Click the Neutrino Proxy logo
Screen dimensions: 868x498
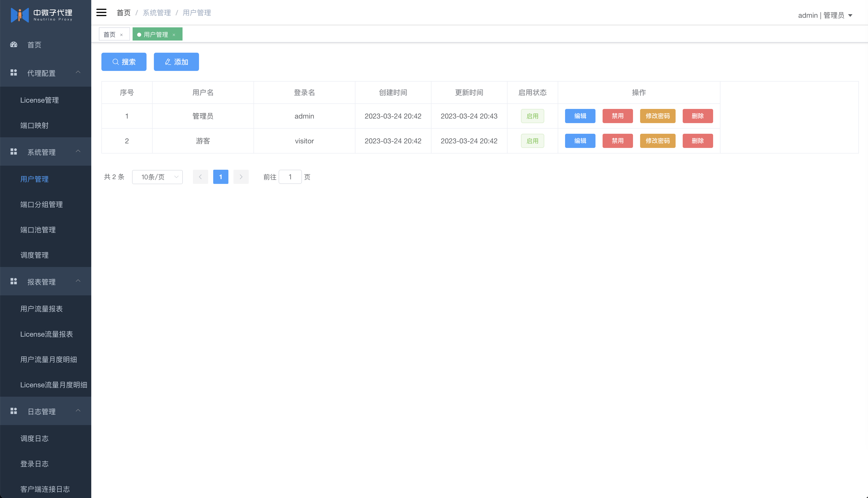pyautogui.click(x=20, y=15)
